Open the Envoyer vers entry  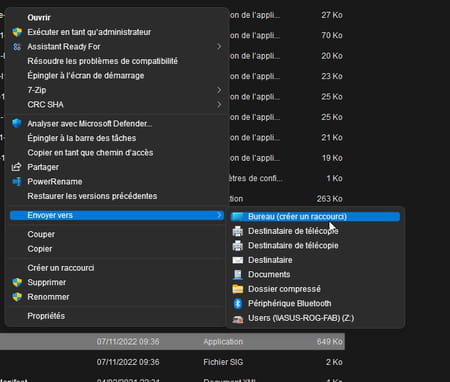point(116,215)
